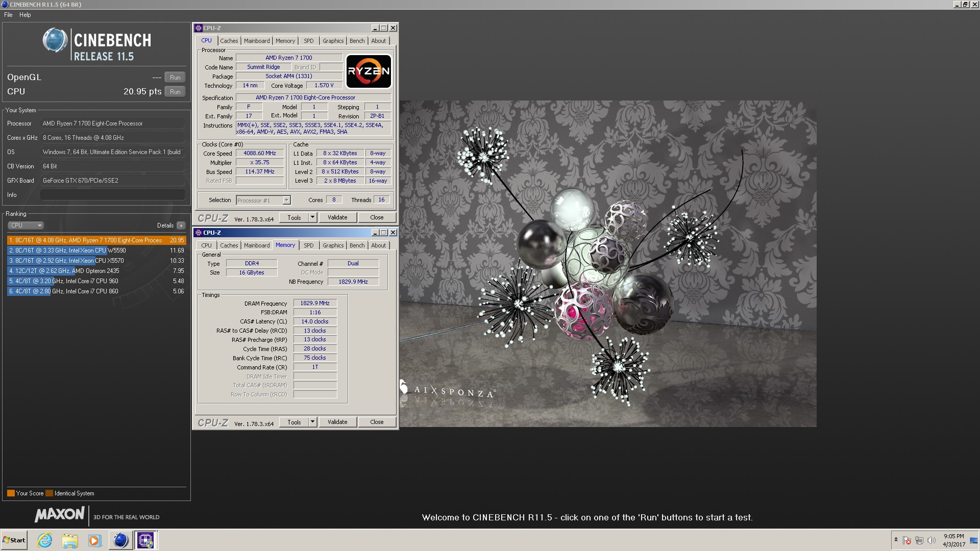Viewport: 980px width, 551px height.
Task: Switch to Mainboard tab in upper CPU-Z window
Action: tap(257, 41)
